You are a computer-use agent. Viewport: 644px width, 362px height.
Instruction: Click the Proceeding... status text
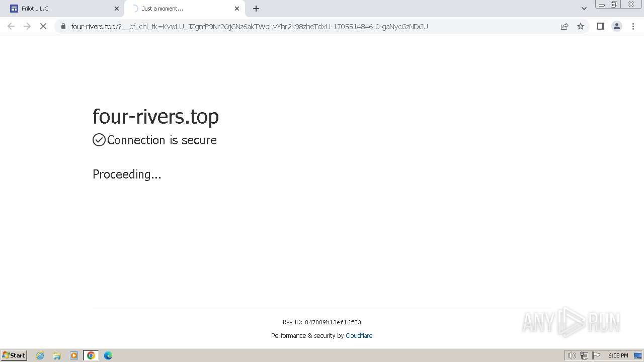[127, 174]
